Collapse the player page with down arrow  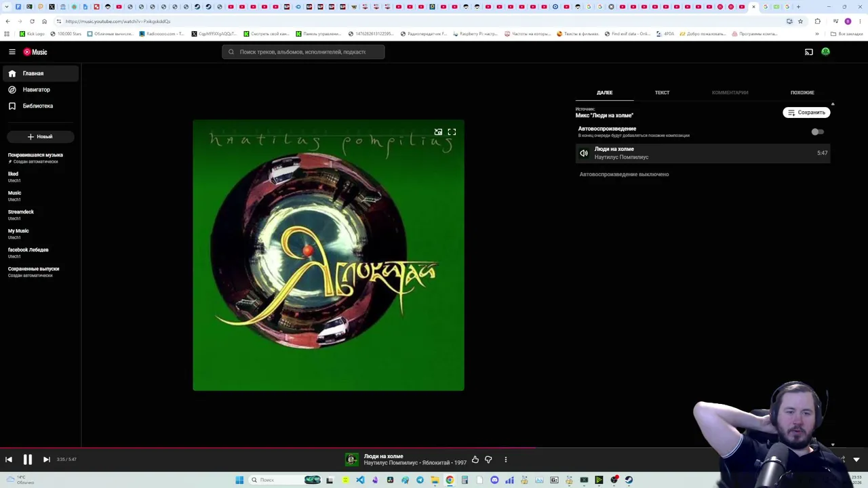(856, 460)
